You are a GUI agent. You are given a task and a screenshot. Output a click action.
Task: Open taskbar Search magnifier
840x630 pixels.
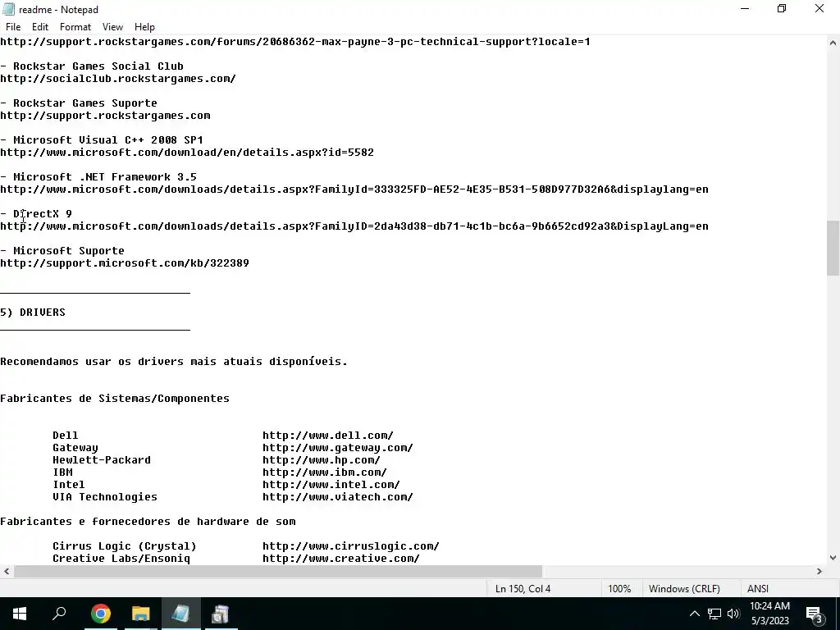click(59, 614)
